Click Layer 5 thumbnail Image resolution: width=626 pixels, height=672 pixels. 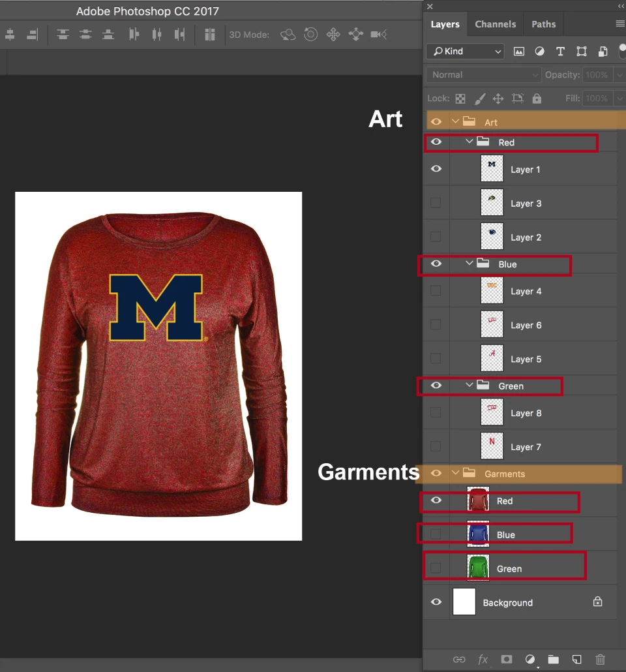pos(492,358)
